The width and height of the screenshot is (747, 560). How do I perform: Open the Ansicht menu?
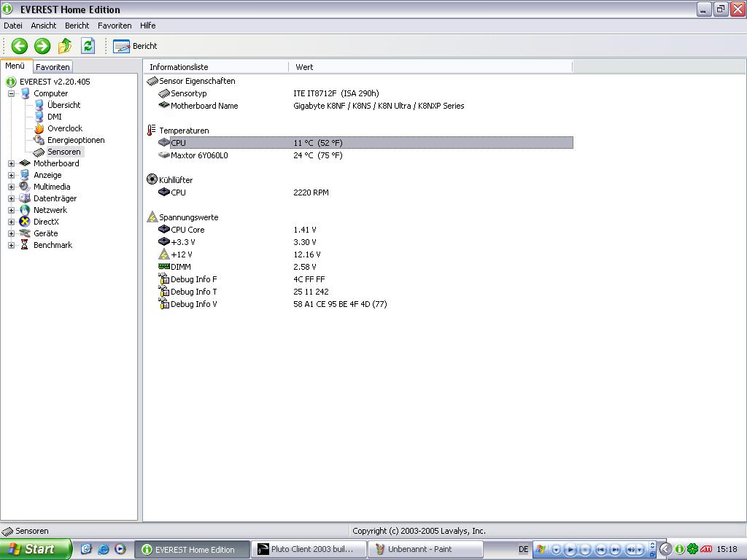tap(43, 26)
